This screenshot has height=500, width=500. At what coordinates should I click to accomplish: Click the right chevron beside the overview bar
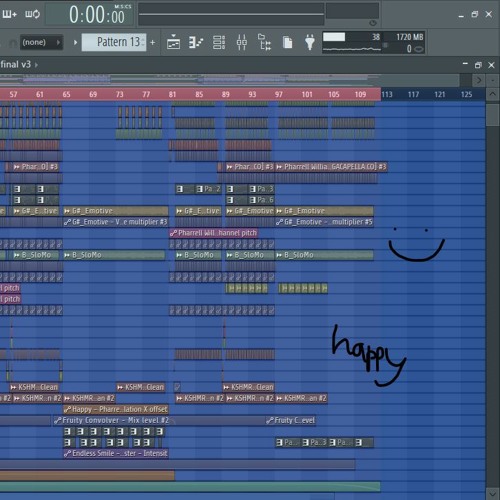click(479, 80)
